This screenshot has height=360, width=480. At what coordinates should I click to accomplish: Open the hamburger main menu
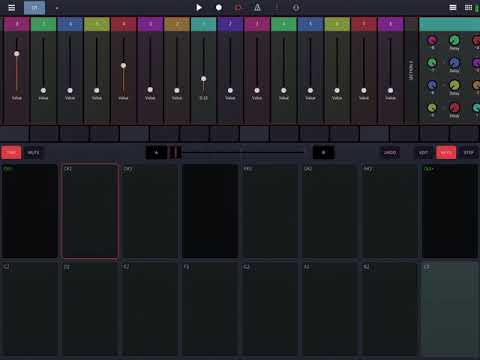12,7
